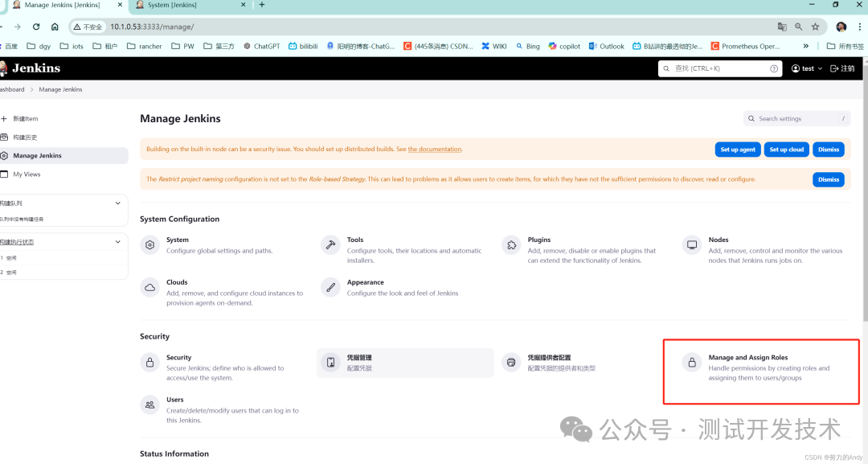
Task: Open the Plugins puzzle icon
Action: pos(511,244)
